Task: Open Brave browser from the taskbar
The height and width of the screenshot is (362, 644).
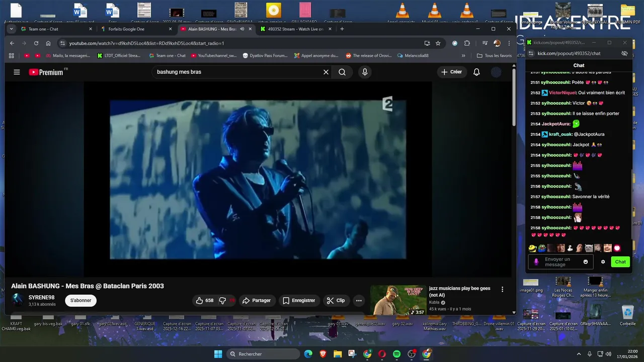Action: pyautogui.click(x=323, y=354)
